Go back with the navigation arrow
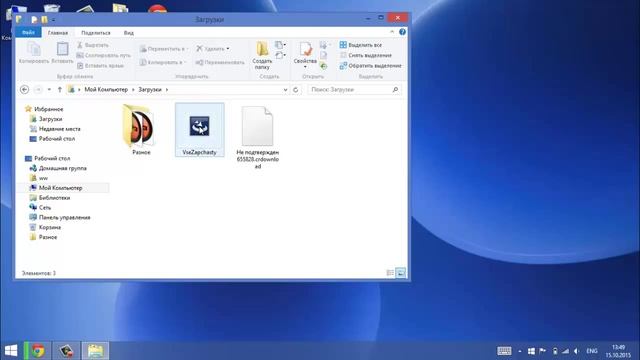640x360 pixels. [24, 89]
